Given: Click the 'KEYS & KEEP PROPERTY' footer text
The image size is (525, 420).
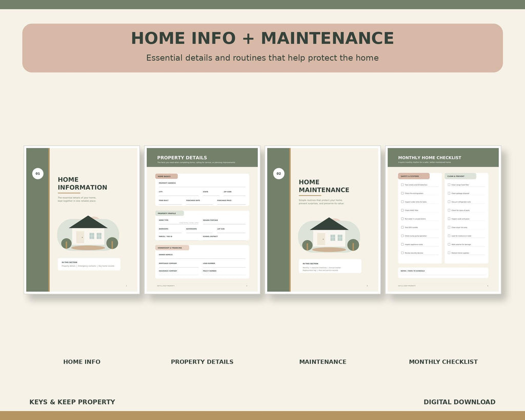Looking at the screenshot, I should 72,402.
